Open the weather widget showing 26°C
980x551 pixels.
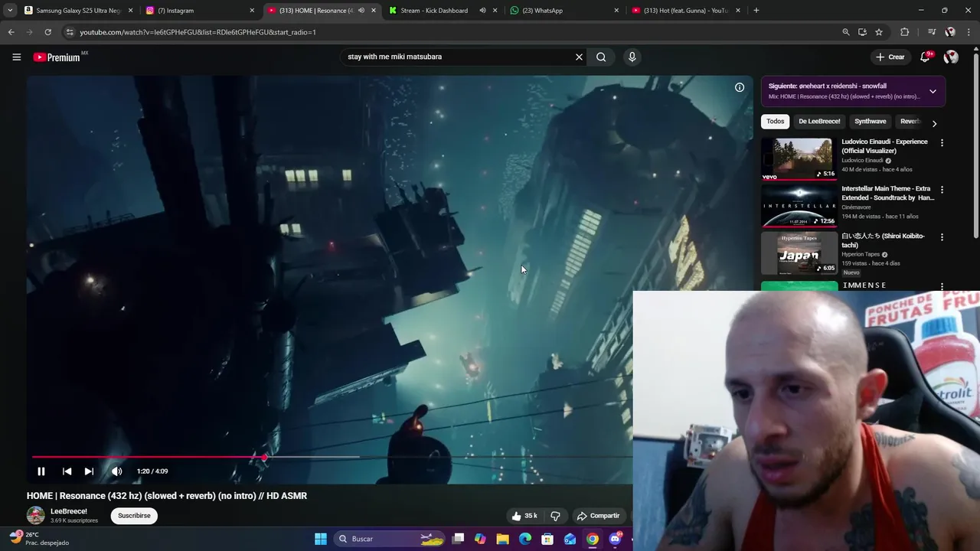(38, 539)
